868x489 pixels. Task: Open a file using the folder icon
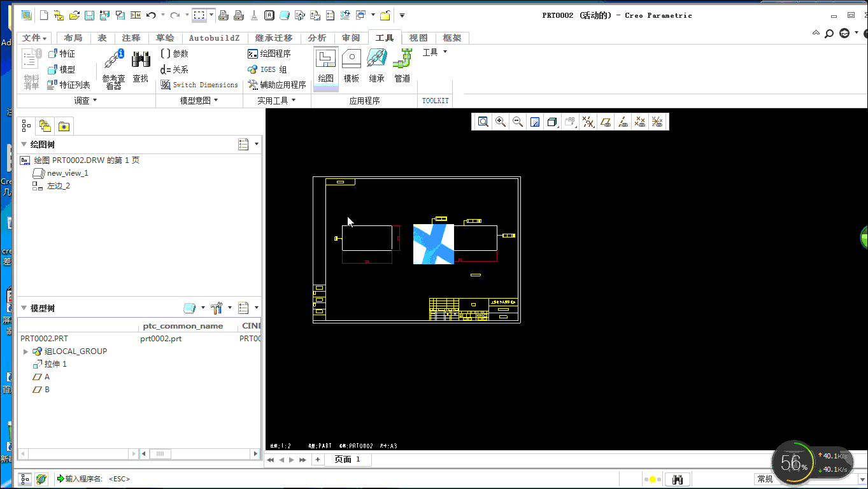click(x=75, y=15)
